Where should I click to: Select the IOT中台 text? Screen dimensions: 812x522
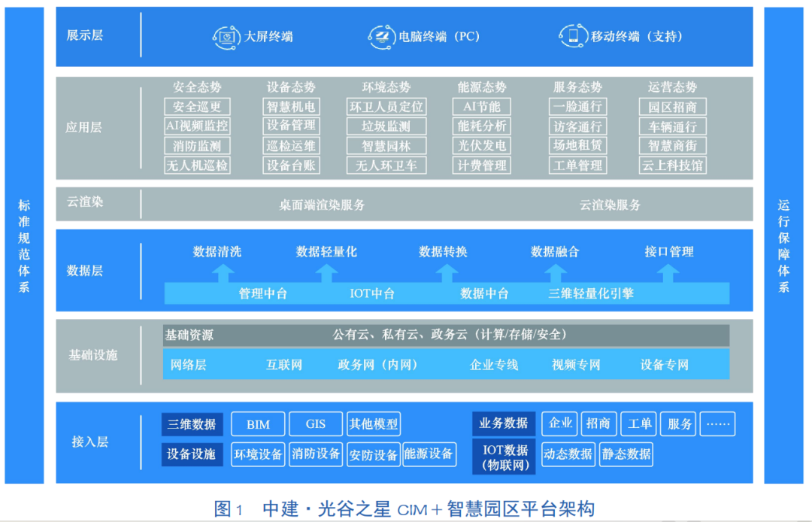tap(372, 293)
